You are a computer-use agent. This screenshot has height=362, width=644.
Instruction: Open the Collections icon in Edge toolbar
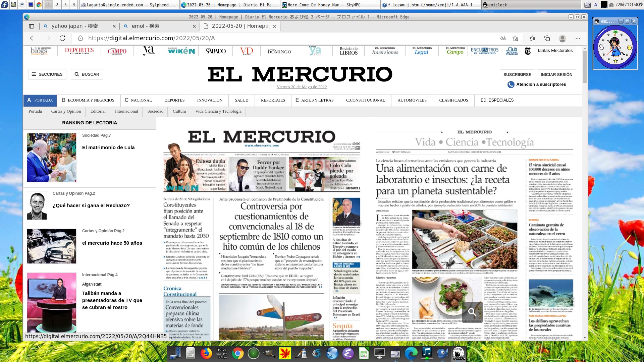coord(547,38)
